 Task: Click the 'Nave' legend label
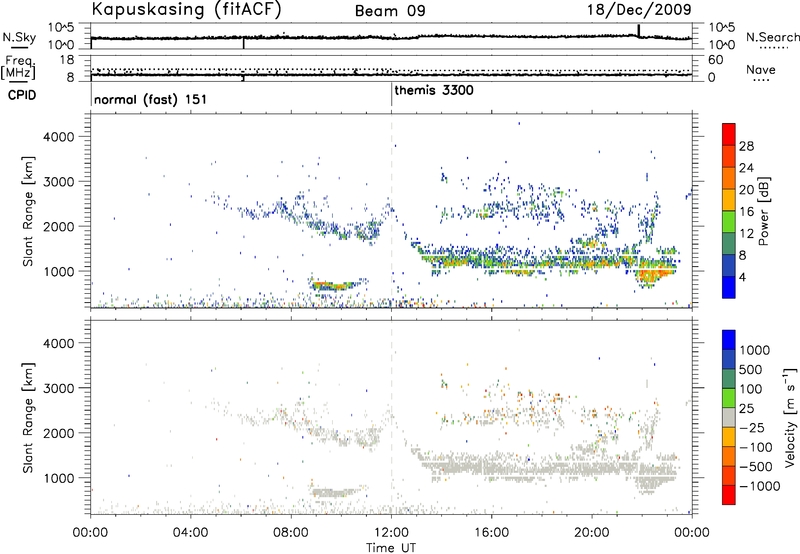[761, 70]
